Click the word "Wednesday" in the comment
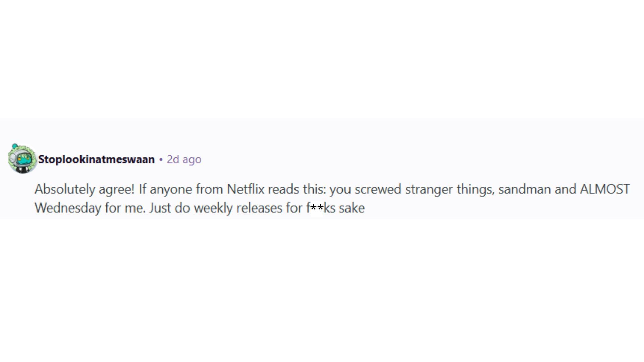The image size is (644, 362). [x=68, y=208]
